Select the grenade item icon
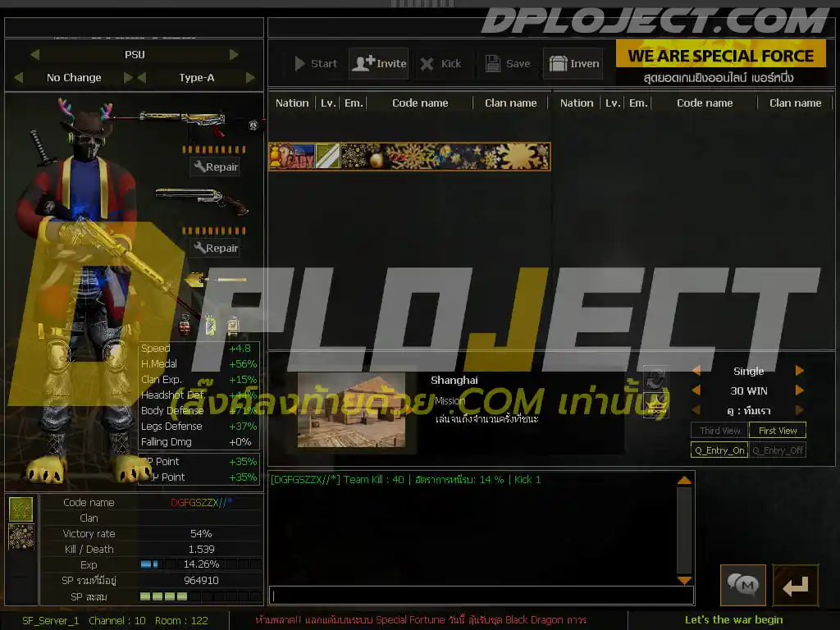This screenshot has width=840, height=630. click(185, 325)
